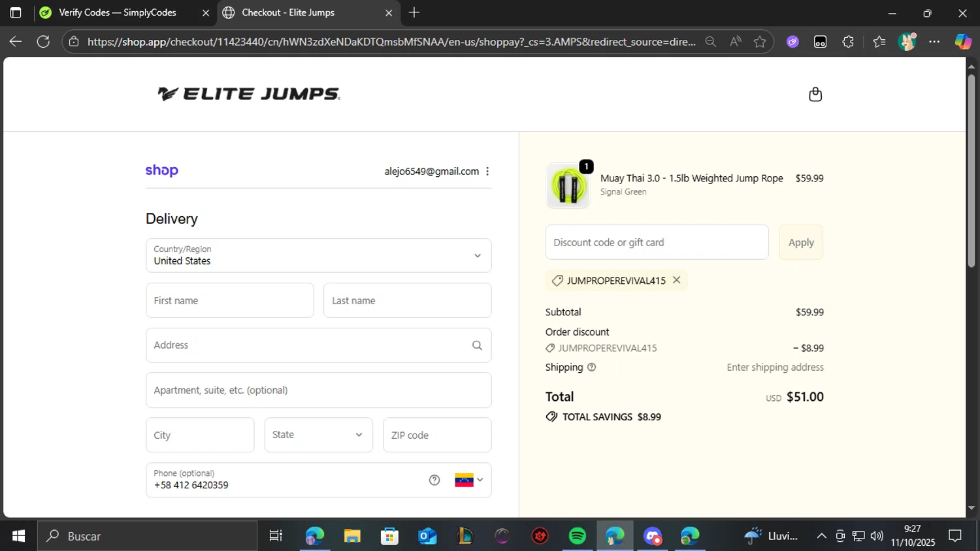
Task: Click the search icon in Address field
Action: 477,345
